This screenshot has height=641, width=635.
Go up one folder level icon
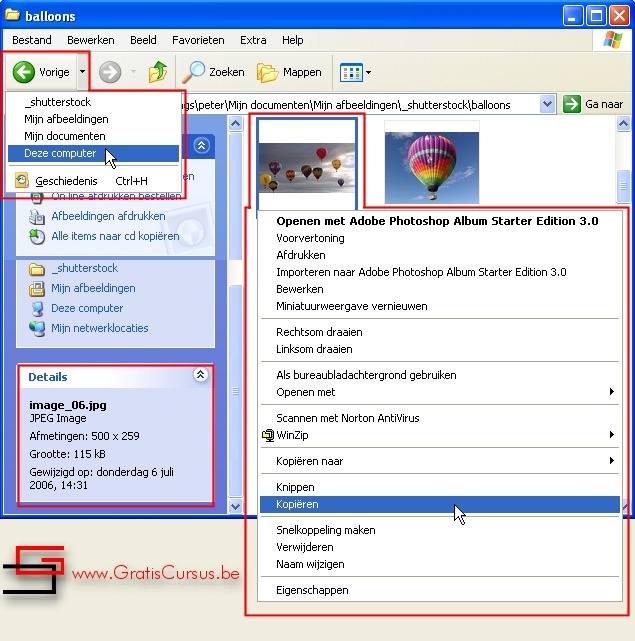click(x=158, y=72)
